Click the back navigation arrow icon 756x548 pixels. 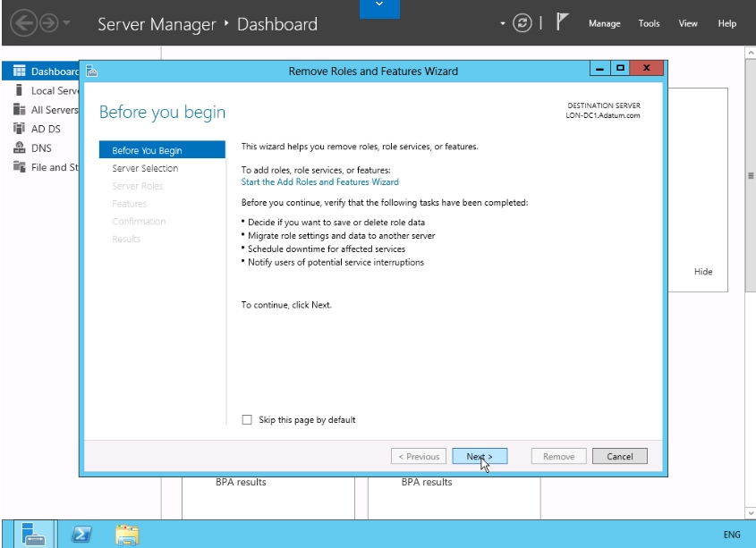click(23, 22)
